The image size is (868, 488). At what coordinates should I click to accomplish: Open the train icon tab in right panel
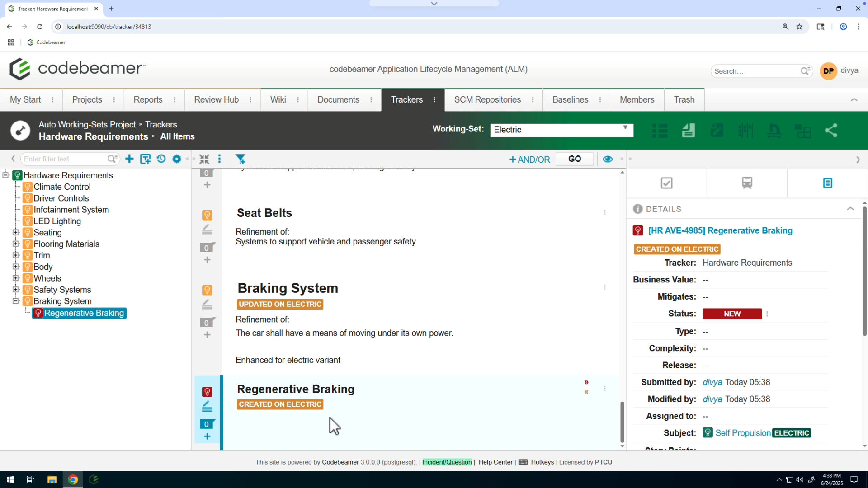tap(747, 183)
